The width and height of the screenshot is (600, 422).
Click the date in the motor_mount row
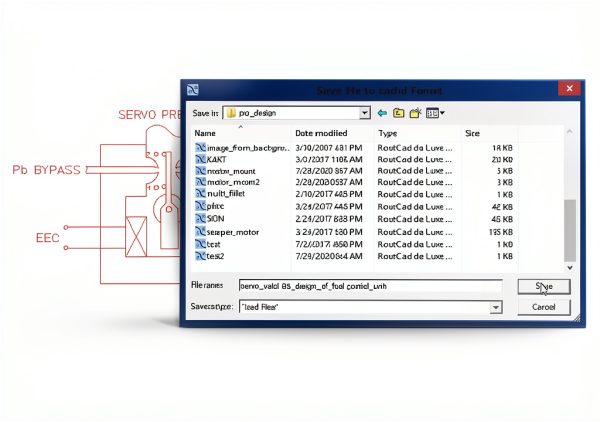329,171
